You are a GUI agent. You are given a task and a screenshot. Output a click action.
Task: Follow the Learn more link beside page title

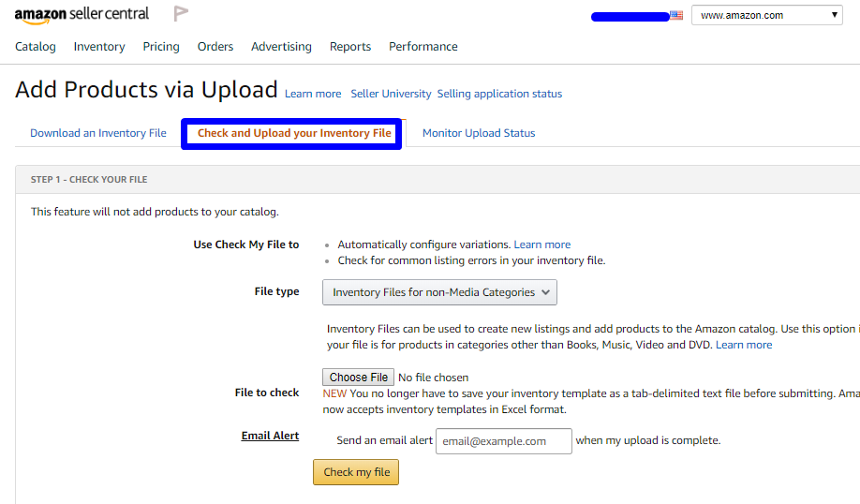tap(313, 94)
